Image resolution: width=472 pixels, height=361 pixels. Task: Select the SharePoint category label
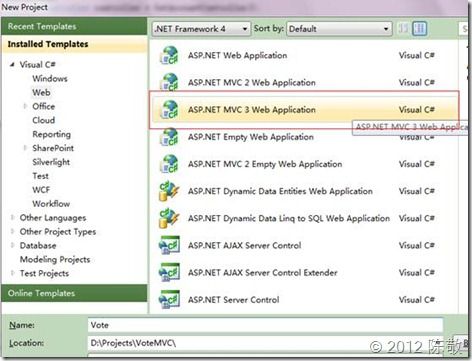(53, 148)
